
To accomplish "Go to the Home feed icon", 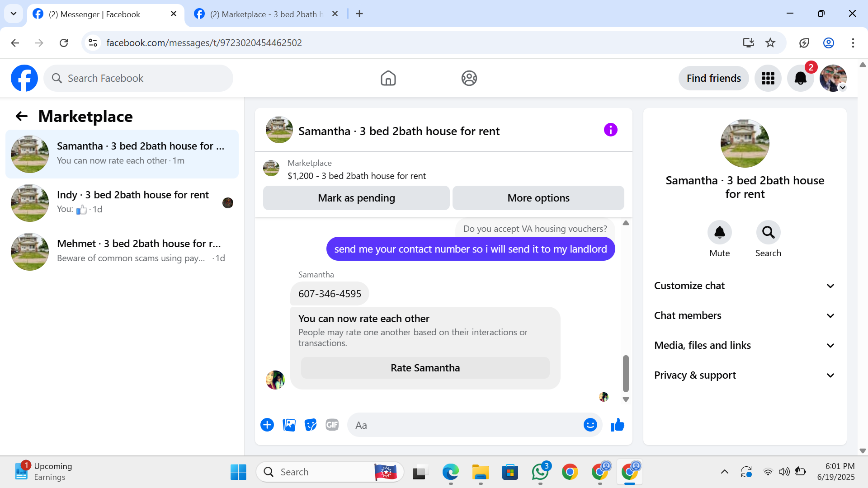I will [x=388, y=78].
